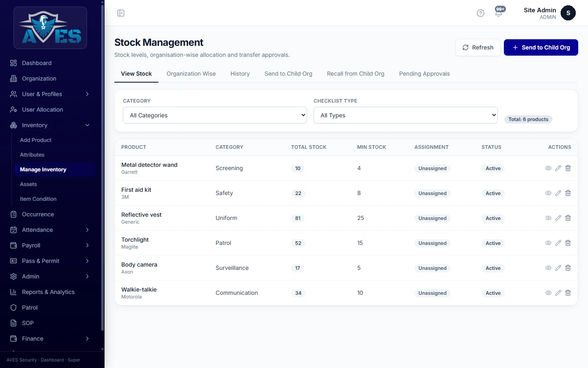Open the History tab
The image size is (588, 368).
240,74
